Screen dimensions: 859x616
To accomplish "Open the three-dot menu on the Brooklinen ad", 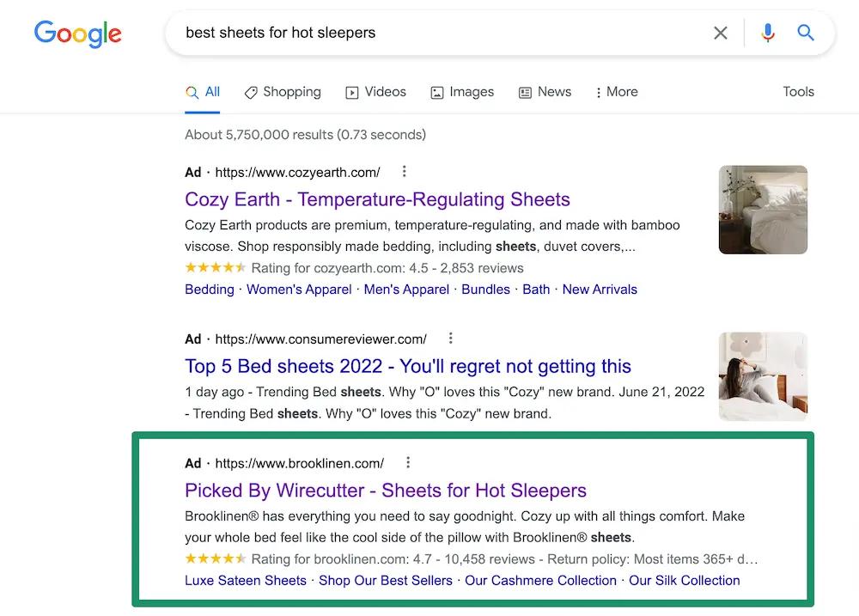I will pos(408,462).
